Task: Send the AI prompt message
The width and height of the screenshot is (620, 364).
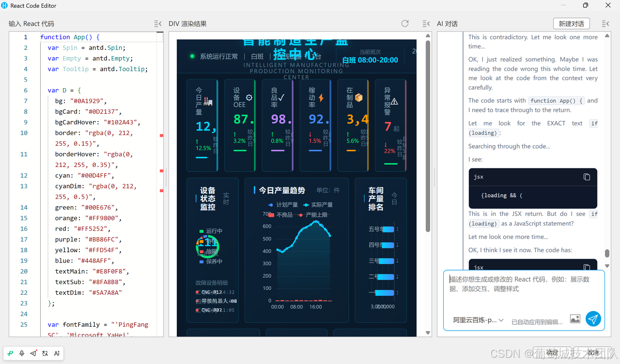Action: pyautogui.click(x=593, y=319)
